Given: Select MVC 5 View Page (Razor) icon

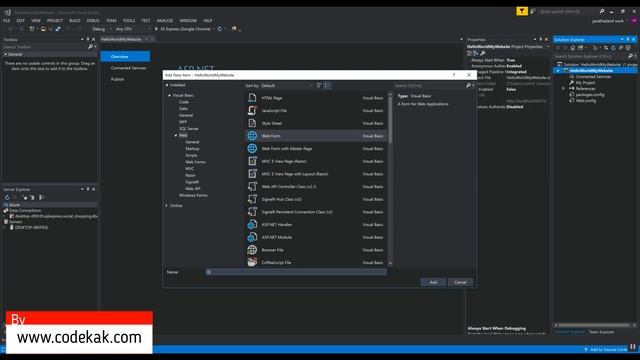Looking at the screenshot, I should (252, 161).
